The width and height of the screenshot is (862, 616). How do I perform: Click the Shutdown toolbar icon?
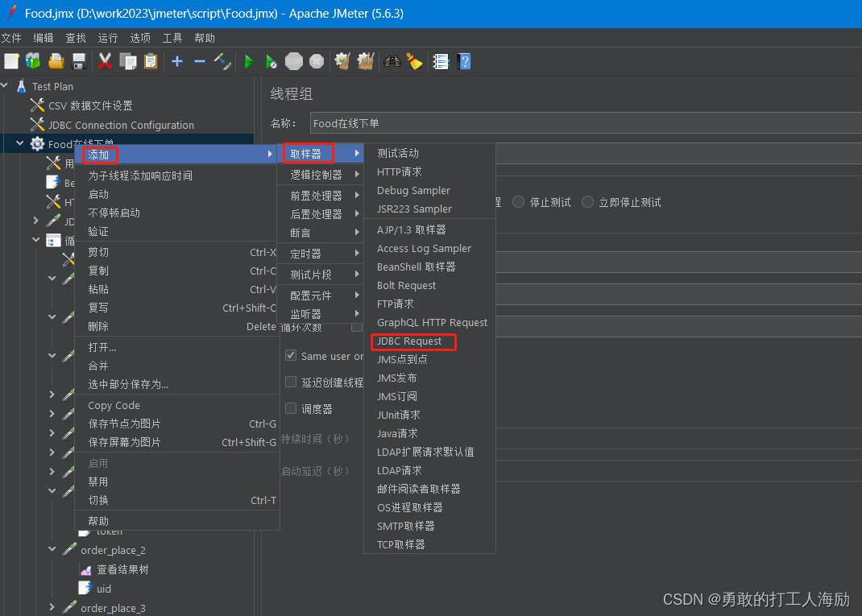[317, 61]
